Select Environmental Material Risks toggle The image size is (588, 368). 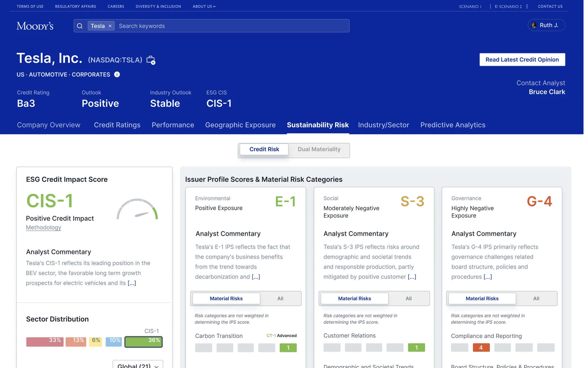(226, 298)
